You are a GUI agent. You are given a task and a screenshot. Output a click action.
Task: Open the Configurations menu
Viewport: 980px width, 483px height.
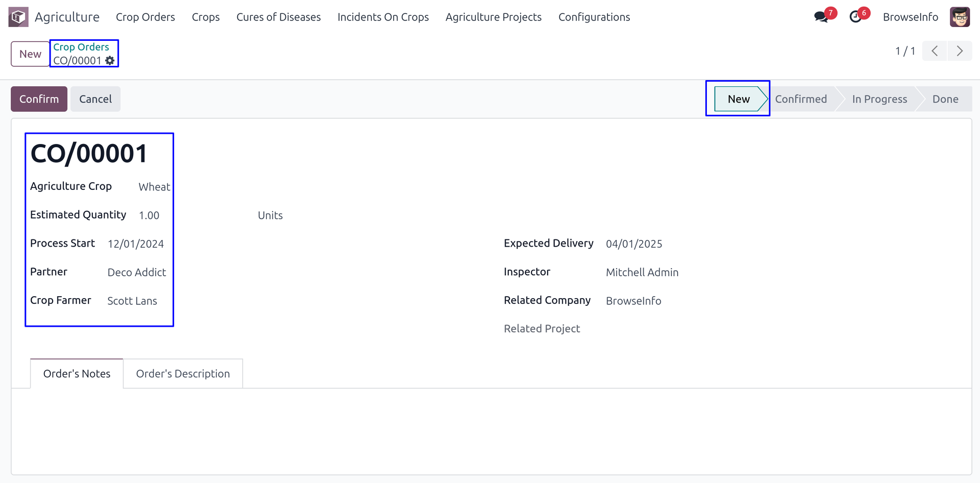[x=594, y=17]
